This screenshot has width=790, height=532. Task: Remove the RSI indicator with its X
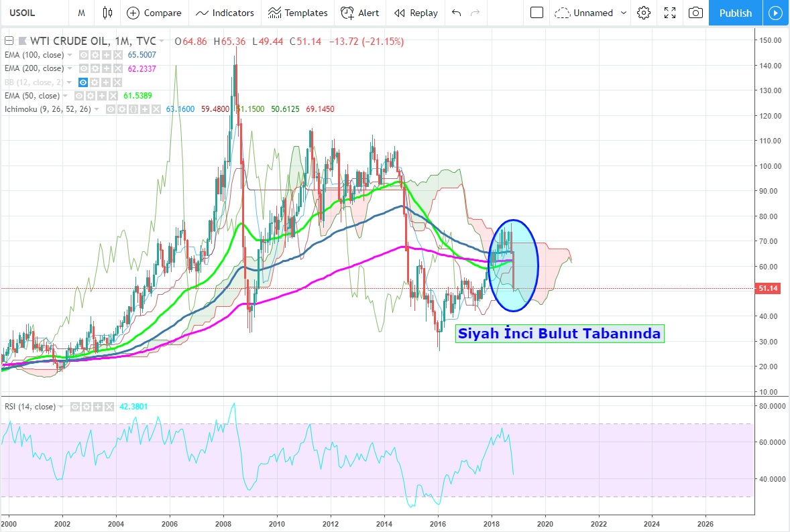pos(108,407)
